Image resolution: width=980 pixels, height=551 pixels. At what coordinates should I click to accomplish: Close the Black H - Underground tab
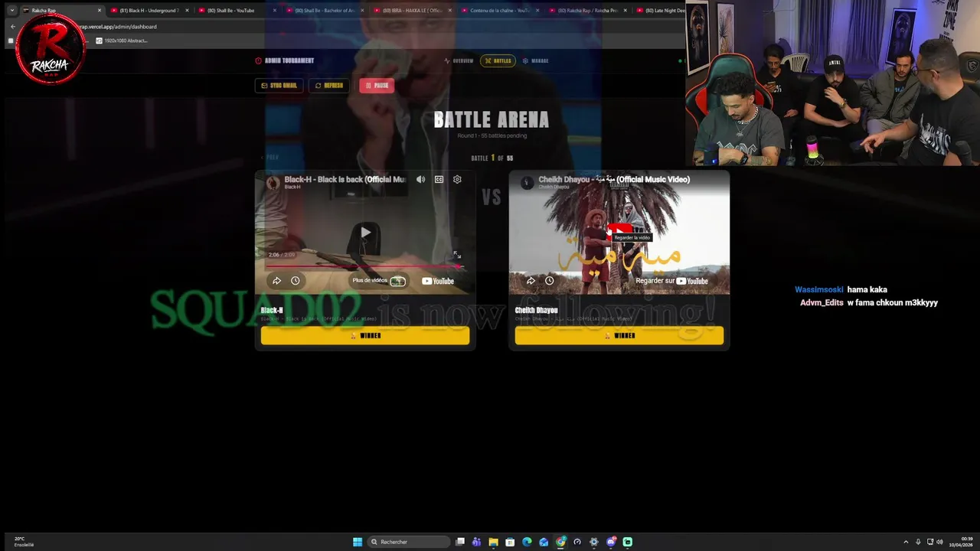point(187,11)
